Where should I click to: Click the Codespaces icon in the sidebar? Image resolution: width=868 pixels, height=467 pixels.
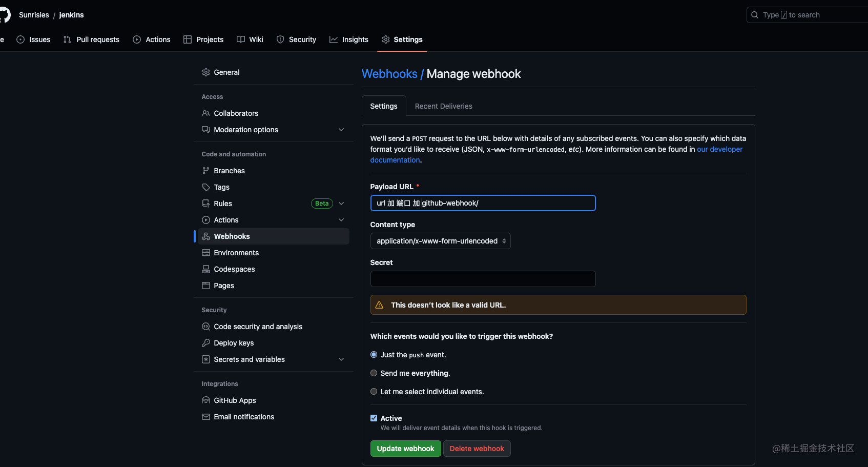pos(206,269)
